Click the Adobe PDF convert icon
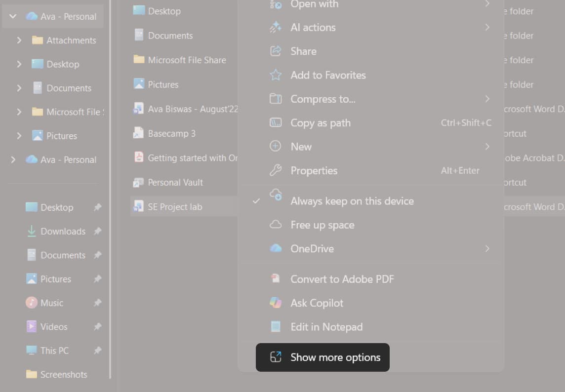Screen dimensions: 565x392 click(276, 278)
